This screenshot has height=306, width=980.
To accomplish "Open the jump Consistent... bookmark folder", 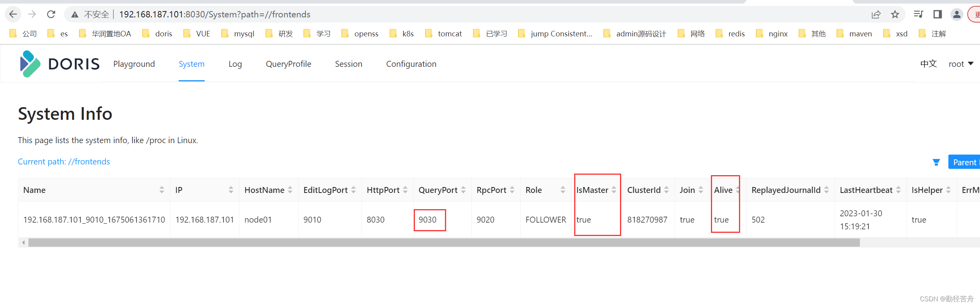I will pyautogui.click(x=555, y=34).
